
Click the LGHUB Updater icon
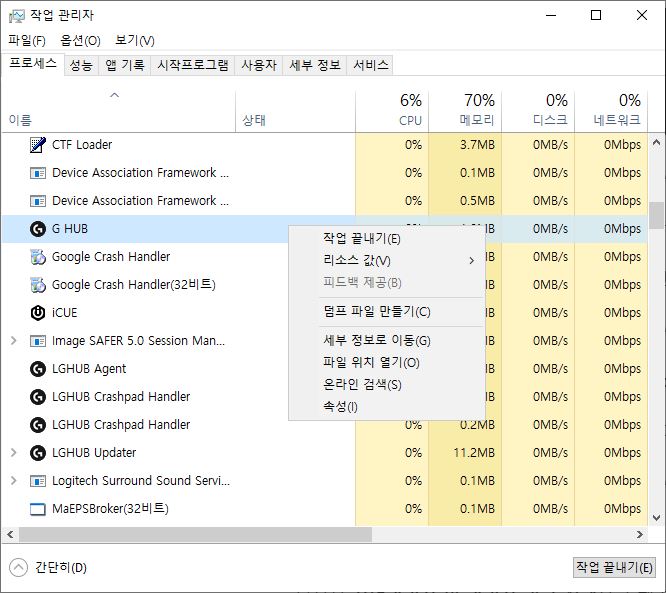[38, 453]
